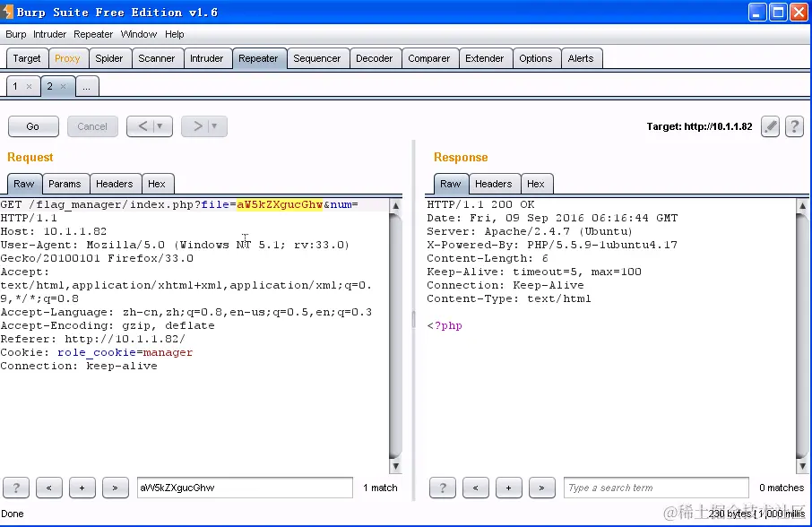Click the highlighted aW5kZXgucGhw file parameter value
Viewport: 812px width, 527px height.
[280, 204]
